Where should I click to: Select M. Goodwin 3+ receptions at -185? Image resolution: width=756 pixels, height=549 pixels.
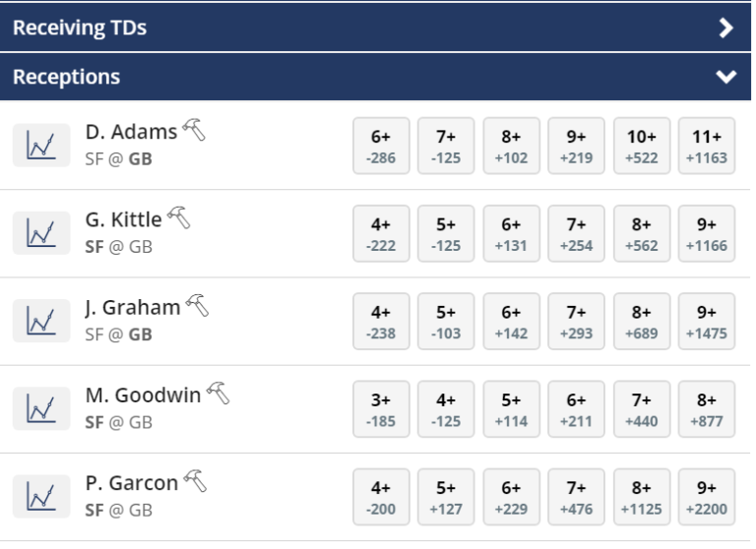pos(381,408)
